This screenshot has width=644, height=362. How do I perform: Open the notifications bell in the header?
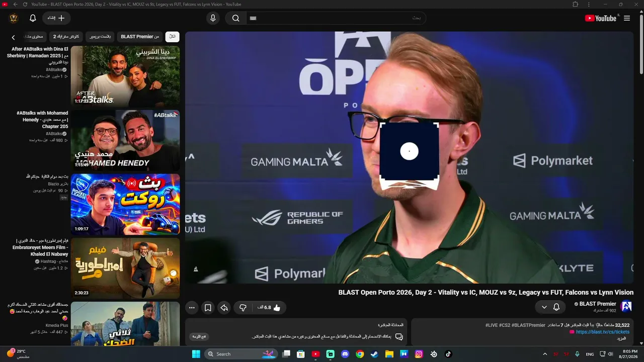point(33,18)
